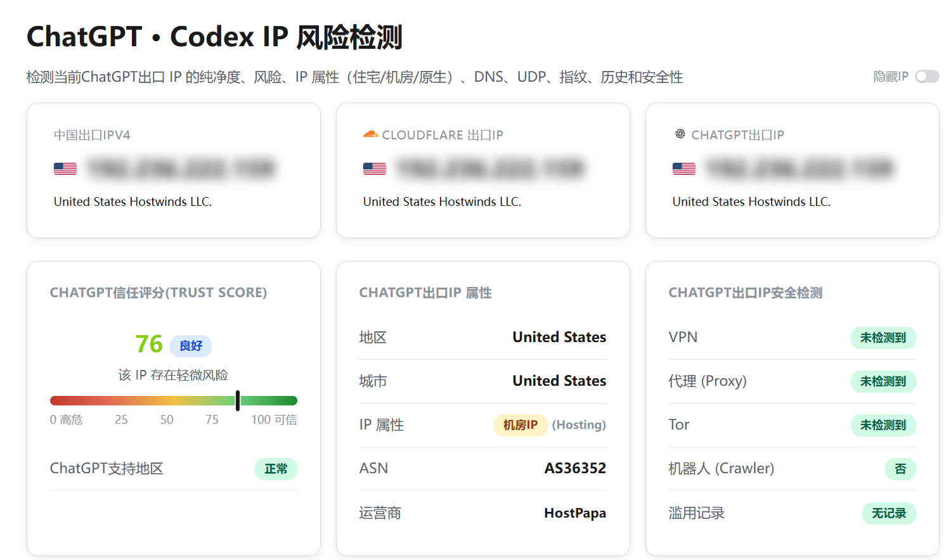Click the blurred IP in Cloudflare 出口IP card
Viewport: 951px width, 560px height.
pos(491,169)
